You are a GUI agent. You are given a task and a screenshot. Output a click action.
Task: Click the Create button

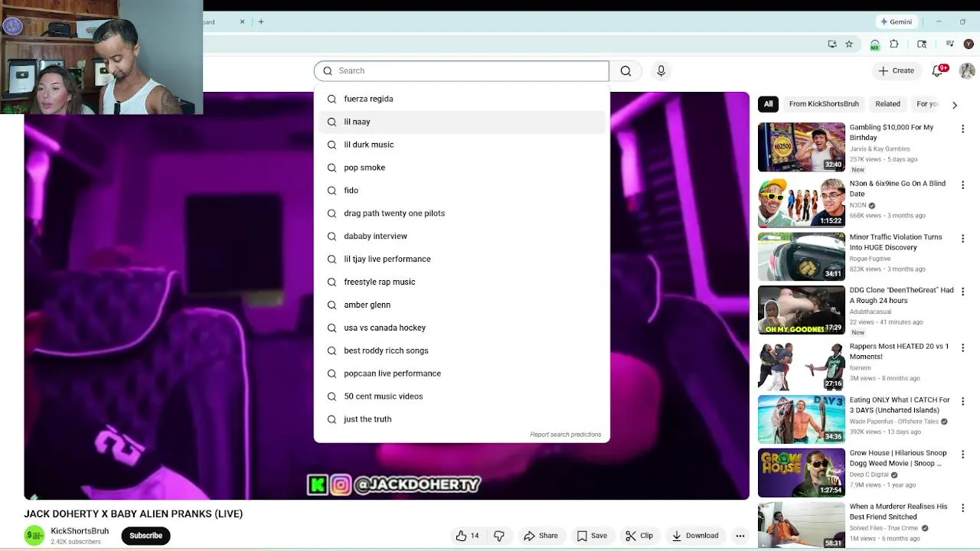[x=896, y=70]
